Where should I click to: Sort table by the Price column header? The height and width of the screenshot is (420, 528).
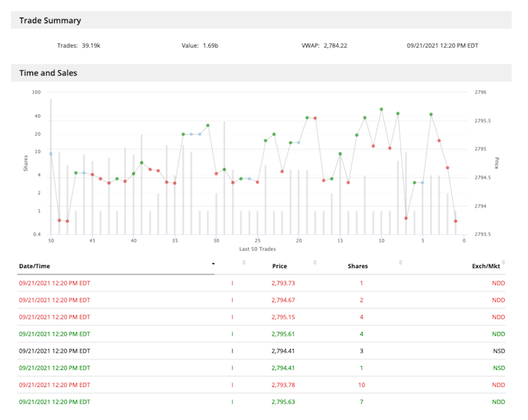point(279,267)
